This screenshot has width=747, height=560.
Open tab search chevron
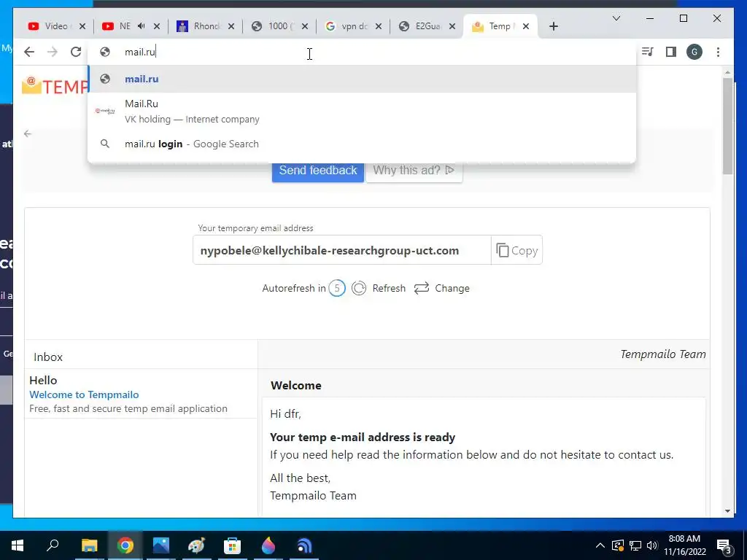(616, 18)
